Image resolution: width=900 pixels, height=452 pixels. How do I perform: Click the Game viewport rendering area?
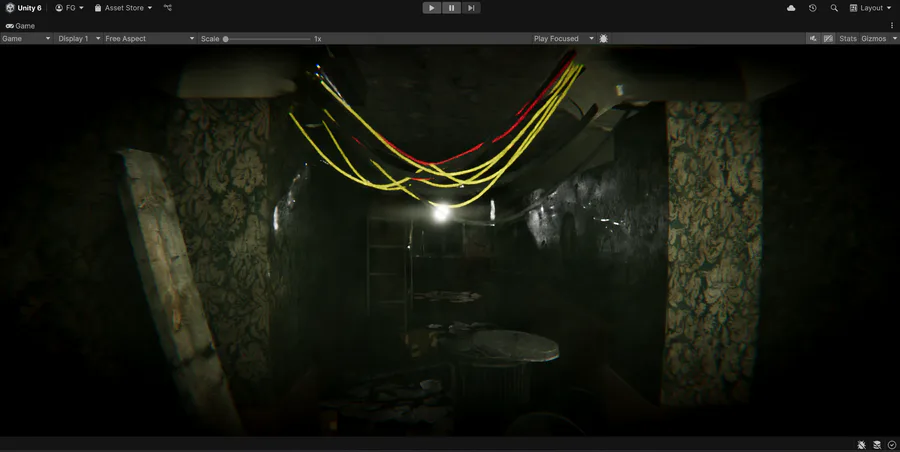(x=450, y=241)
